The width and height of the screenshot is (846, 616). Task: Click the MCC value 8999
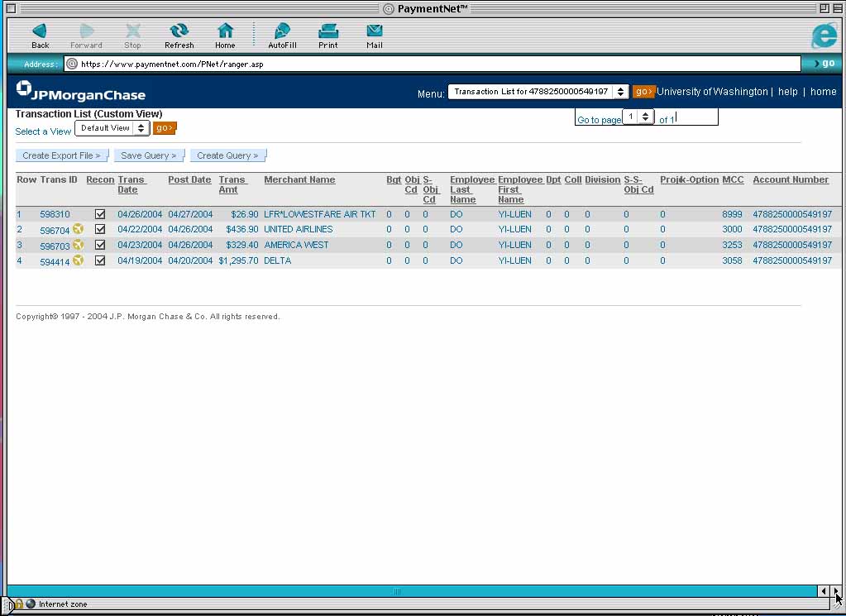pos(732,214)
